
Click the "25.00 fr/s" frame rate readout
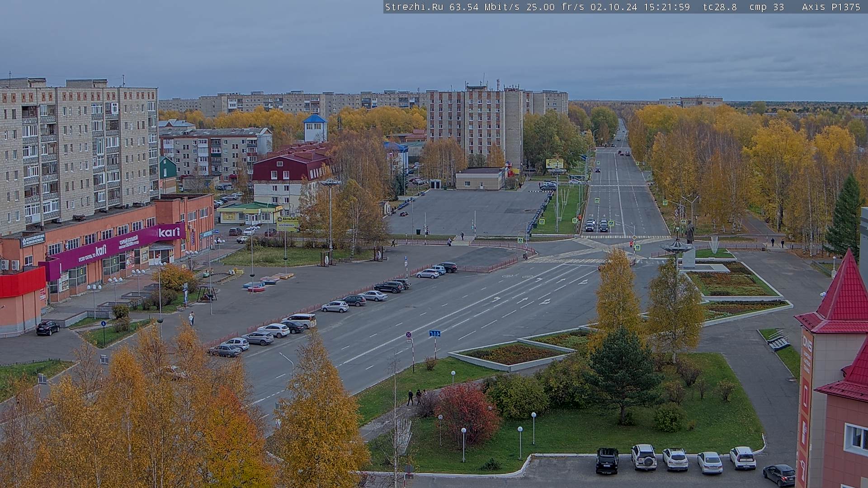click(x=554, y=7)
